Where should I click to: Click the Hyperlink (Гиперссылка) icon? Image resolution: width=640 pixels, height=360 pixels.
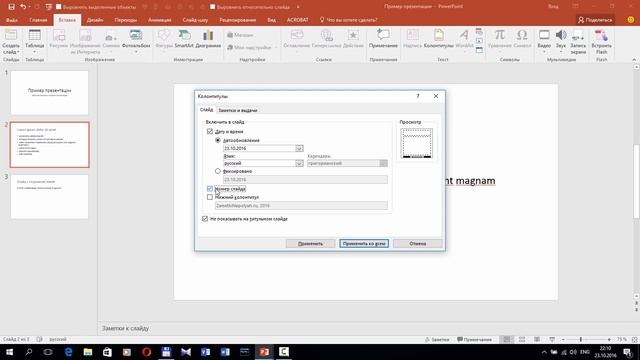(x=327, y=35)
